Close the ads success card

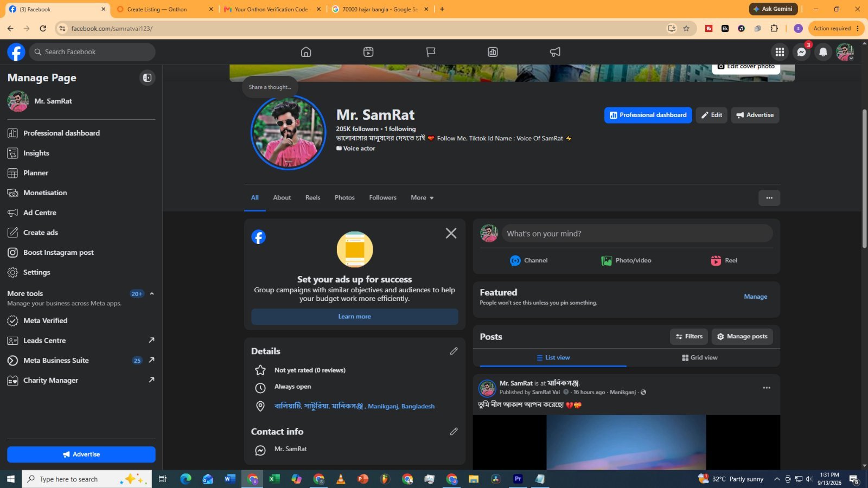451,233
